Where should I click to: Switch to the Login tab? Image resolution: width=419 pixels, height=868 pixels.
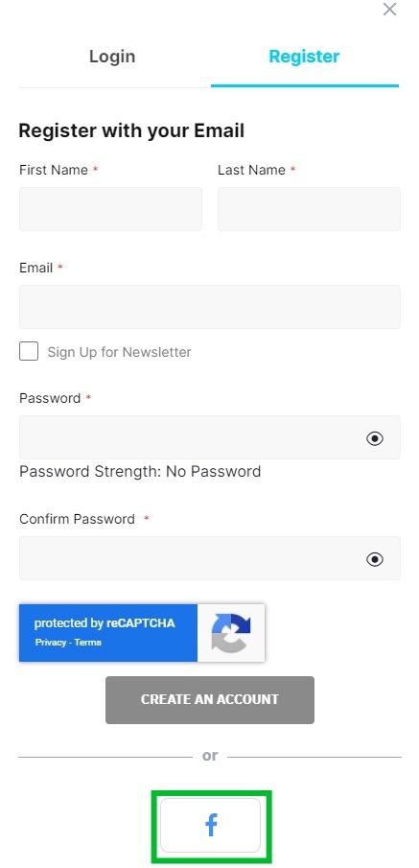pos(112,57)
